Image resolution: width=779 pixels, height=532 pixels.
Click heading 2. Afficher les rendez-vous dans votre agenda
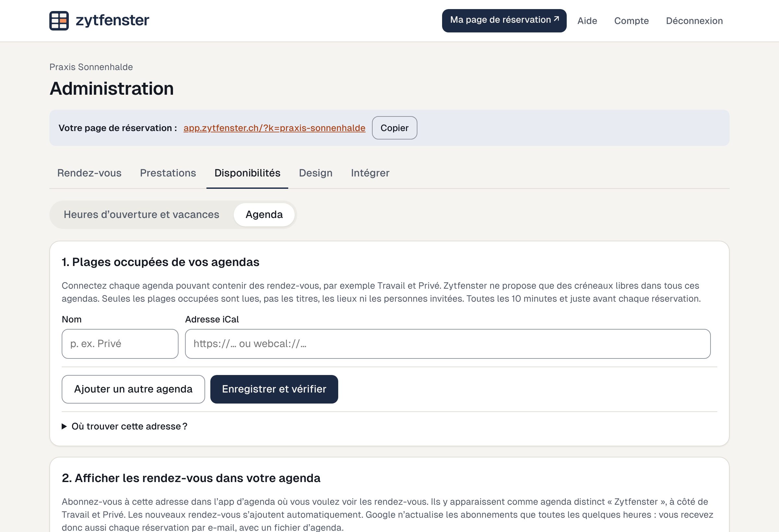point(191,478)
